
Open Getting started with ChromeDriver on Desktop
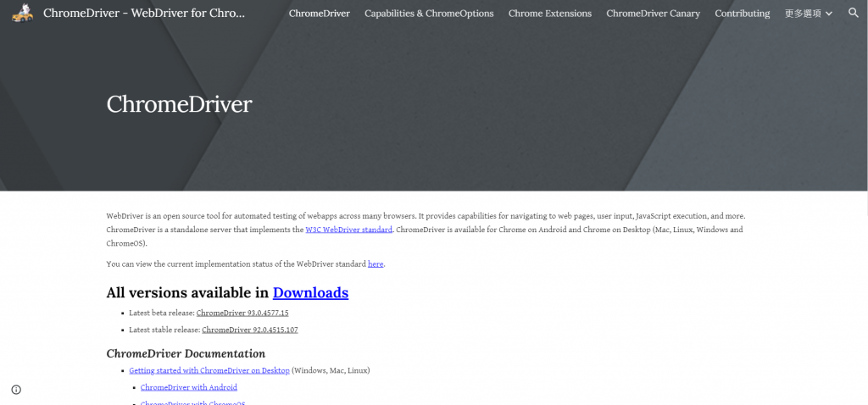pyautogui.click(x=209, y=370)
